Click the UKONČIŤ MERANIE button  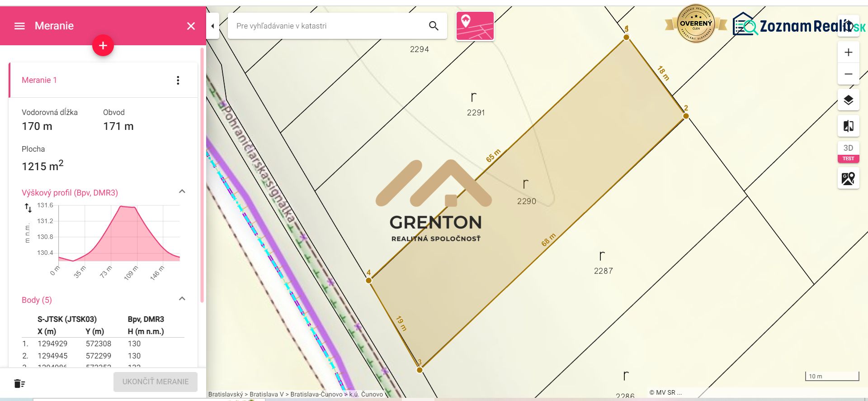tap(156, 382)
